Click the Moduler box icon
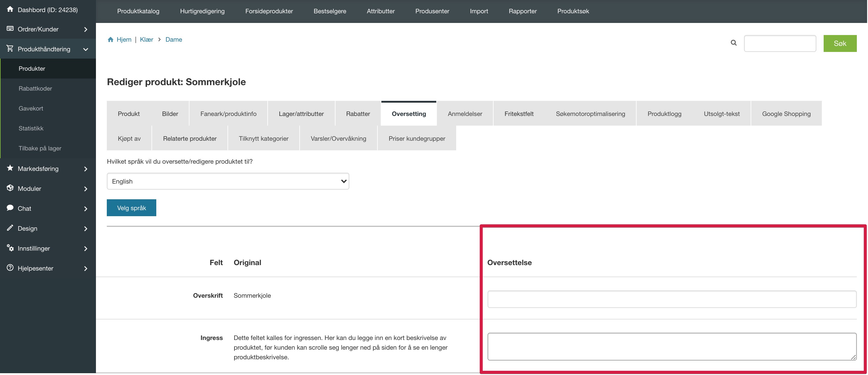Viewport: 868px width, 375px height. [x=10, y=188]
